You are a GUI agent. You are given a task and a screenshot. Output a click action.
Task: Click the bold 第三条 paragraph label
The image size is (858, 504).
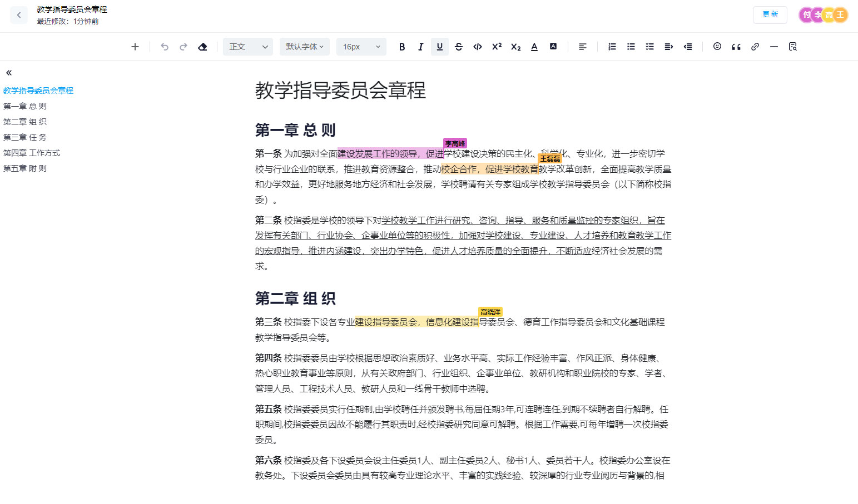click(x=269, y=322)
